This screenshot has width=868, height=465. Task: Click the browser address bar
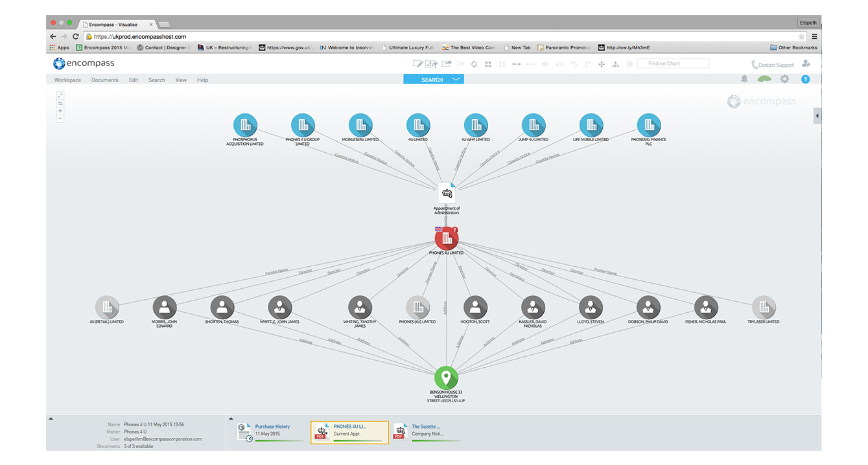(445, 37)
